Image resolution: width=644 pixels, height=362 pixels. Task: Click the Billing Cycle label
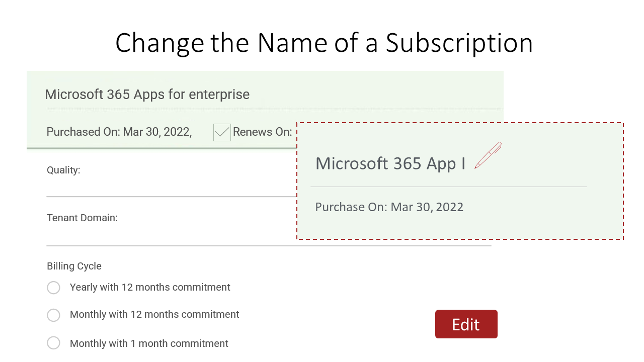point(74,266)
